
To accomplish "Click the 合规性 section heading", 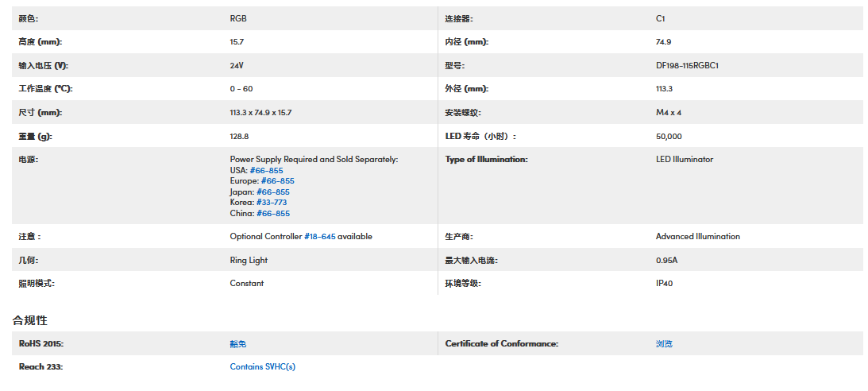I will coord(30,320).
